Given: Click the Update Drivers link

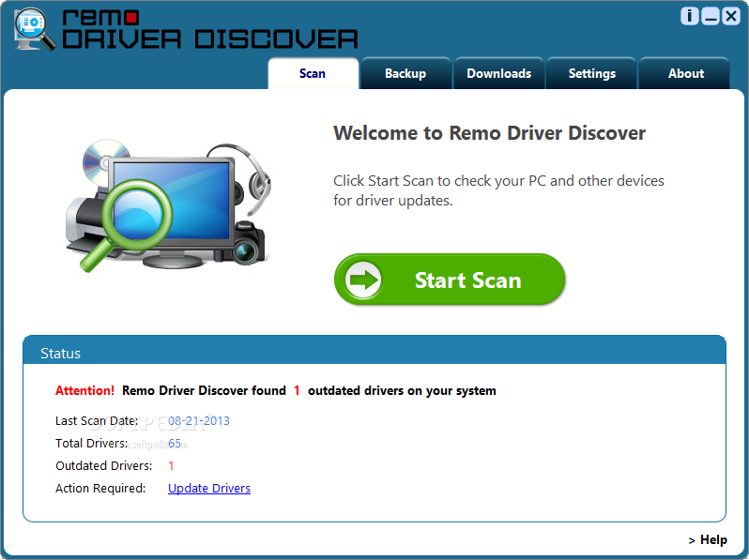Looking at the screenshot, I should click(x=209, y=488).
